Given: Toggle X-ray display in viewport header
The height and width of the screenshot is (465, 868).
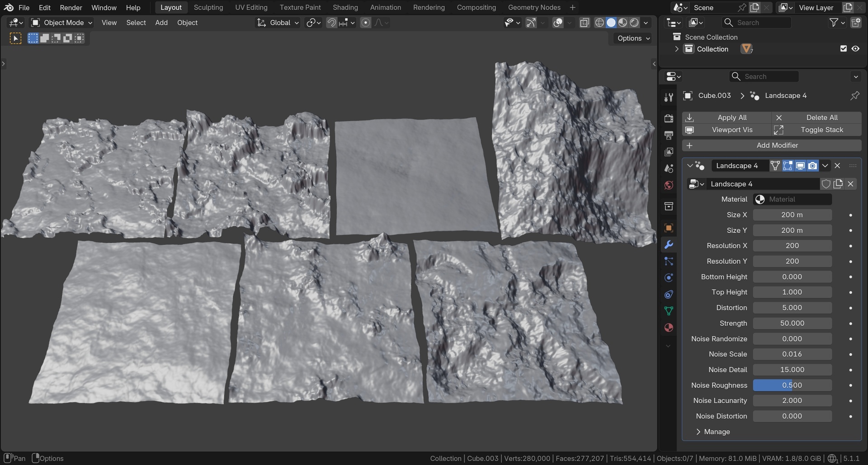Looking at the screenshot, I should tap(584, 23).
